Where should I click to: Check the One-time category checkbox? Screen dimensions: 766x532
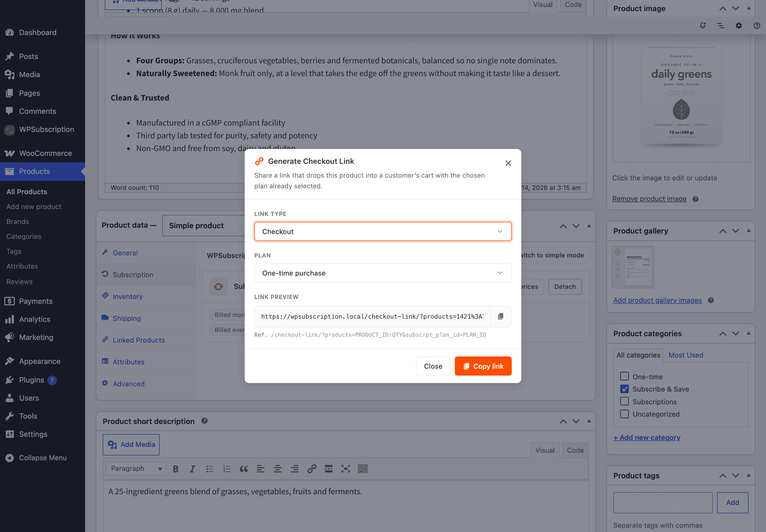coord(624,376)
